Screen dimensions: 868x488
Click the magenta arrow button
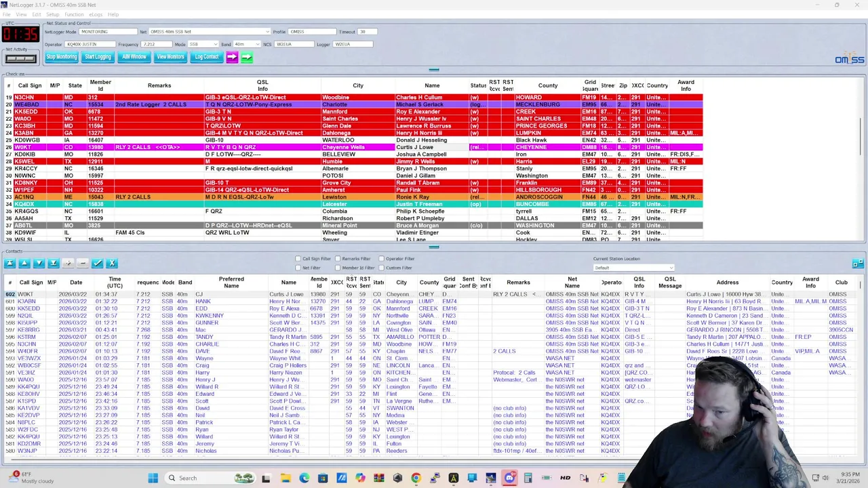point(232,58)
